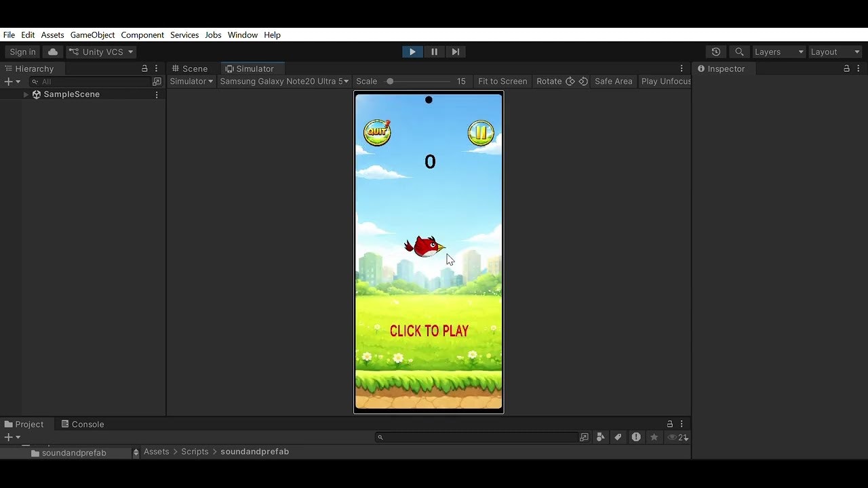Click the red bird in the game

pos(425,246)
